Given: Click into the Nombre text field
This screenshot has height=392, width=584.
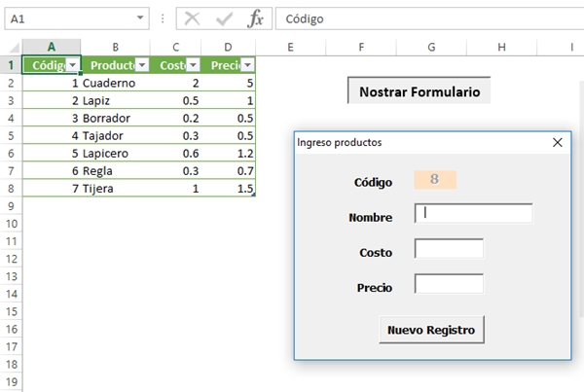Looking at the screenshot, I should (474, 214).
